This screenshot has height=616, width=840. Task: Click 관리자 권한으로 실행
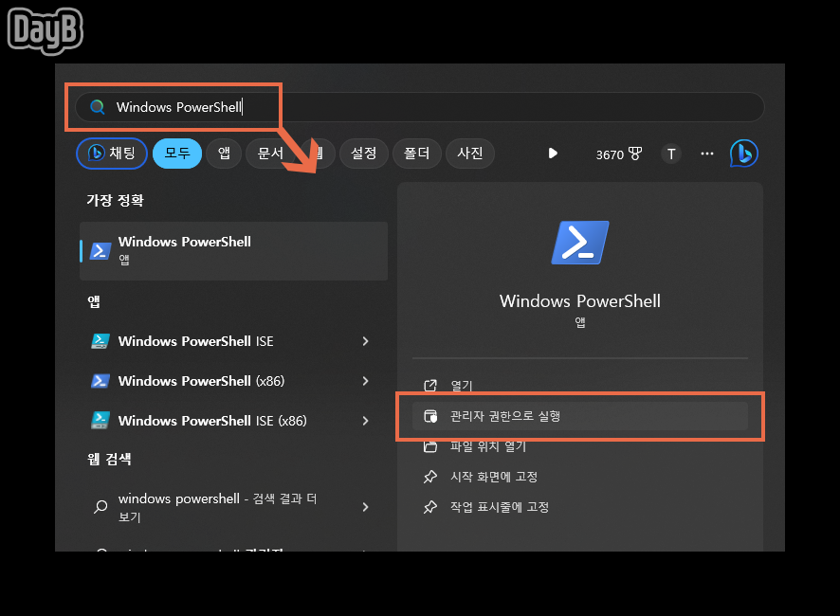(x=580, y=416)
